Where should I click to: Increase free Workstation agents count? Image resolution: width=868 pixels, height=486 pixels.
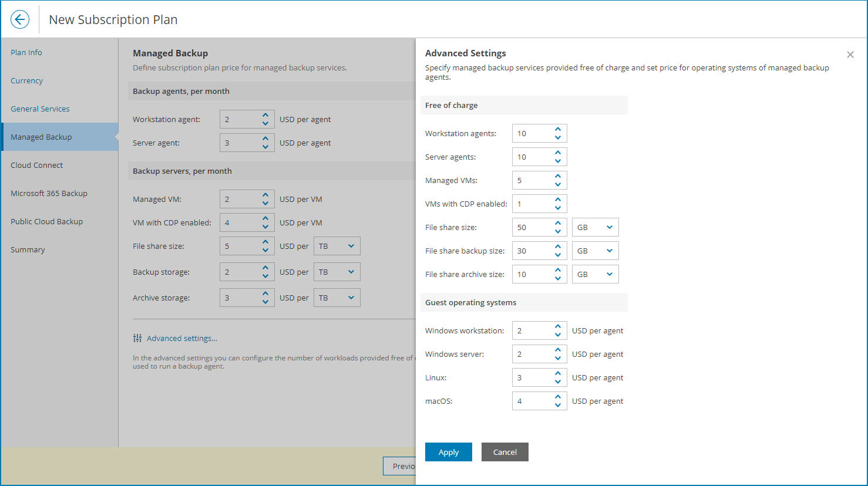click(558, 129)
